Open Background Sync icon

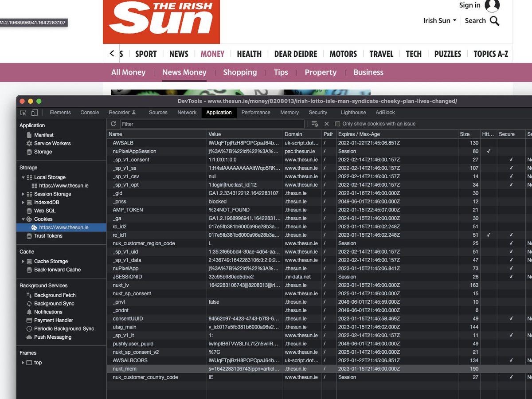click(x=29, y=304)
